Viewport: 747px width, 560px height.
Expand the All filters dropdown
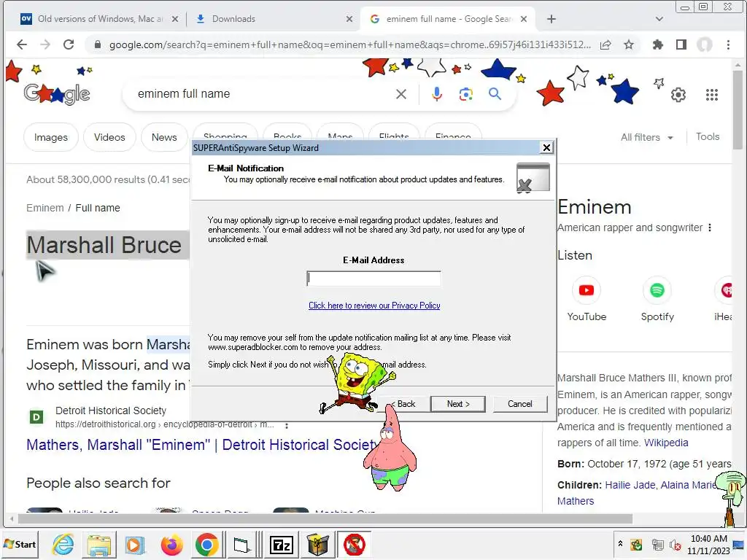(x=647, y=137)
